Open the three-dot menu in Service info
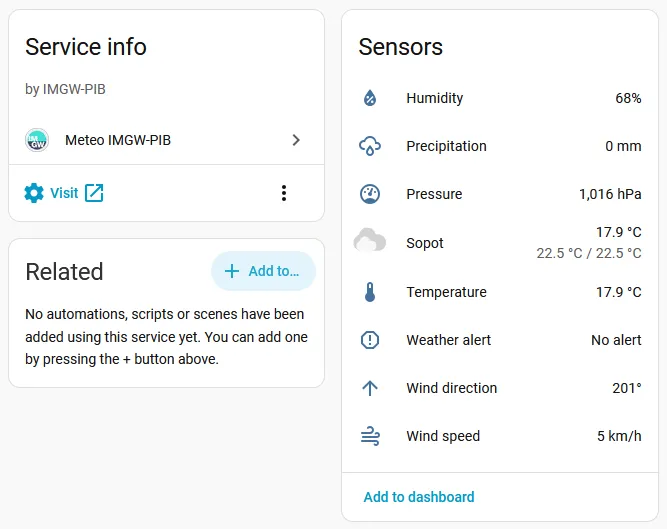The image size is (667, 529). (284, 193)
